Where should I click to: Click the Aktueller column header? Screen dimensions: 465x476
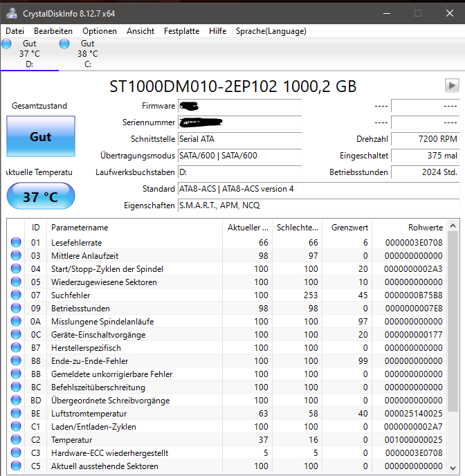247,228
